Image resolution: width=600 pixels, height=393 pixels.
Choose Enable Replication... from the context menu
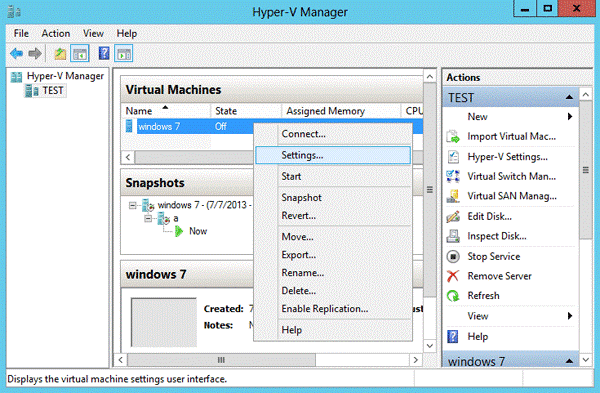(x=333, y=309)
